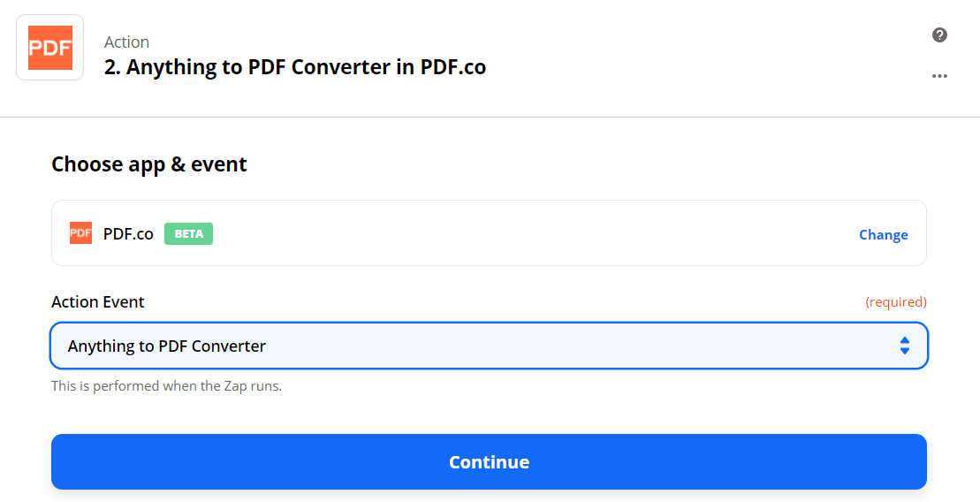Click the Change link to switch app
Viewport: 980px width, 502px height.
(x=883, y=235)
